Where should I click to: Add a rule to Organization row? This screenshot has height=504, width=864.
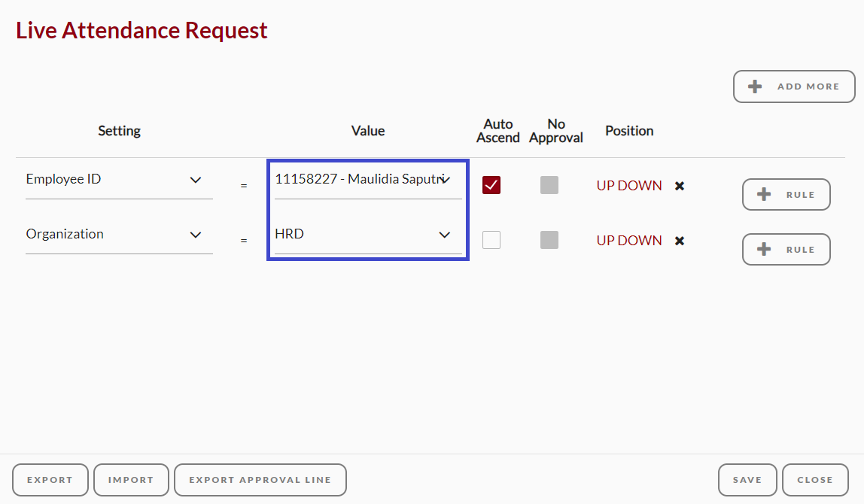(786, 250)
